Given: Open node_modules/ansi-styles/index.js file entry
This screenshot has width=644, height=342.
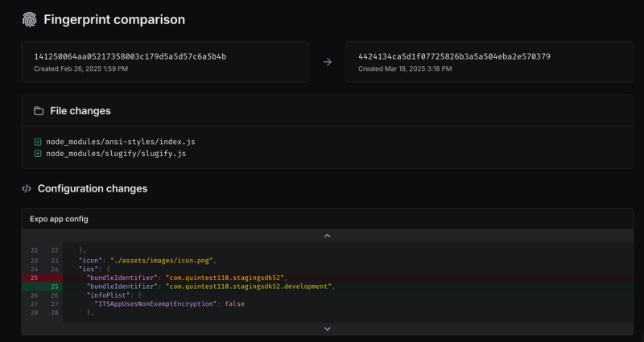Looking at the screenshot, I should coord(120,142).
